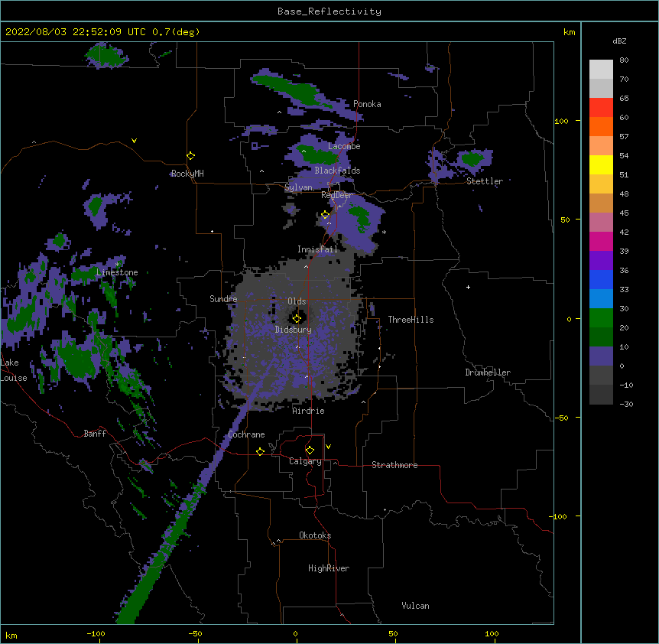Select the yellow diamond marker under Cochrane

260,451
